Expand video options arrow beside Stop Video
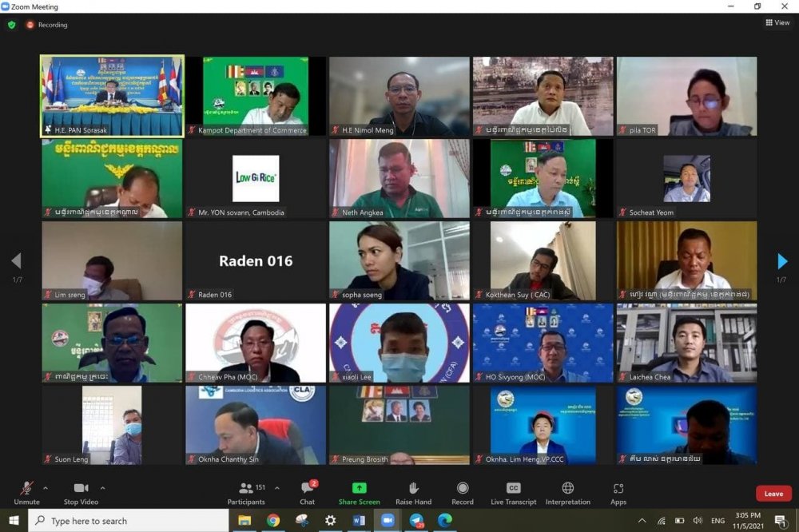799x532 pixels. 102,488
